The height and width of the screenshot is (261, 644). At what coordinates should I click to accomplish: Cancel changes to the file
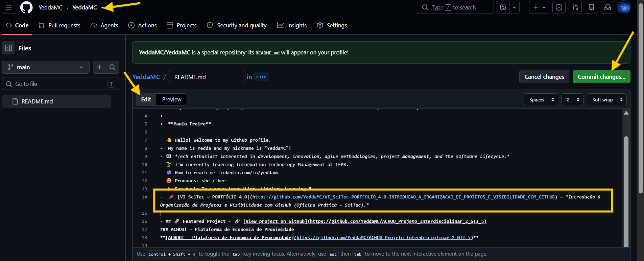544,77
